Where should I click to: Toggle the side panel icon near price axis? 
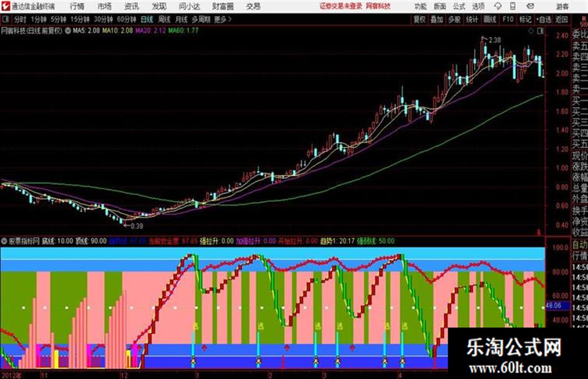pyautogui.click(x=540, y=31)
